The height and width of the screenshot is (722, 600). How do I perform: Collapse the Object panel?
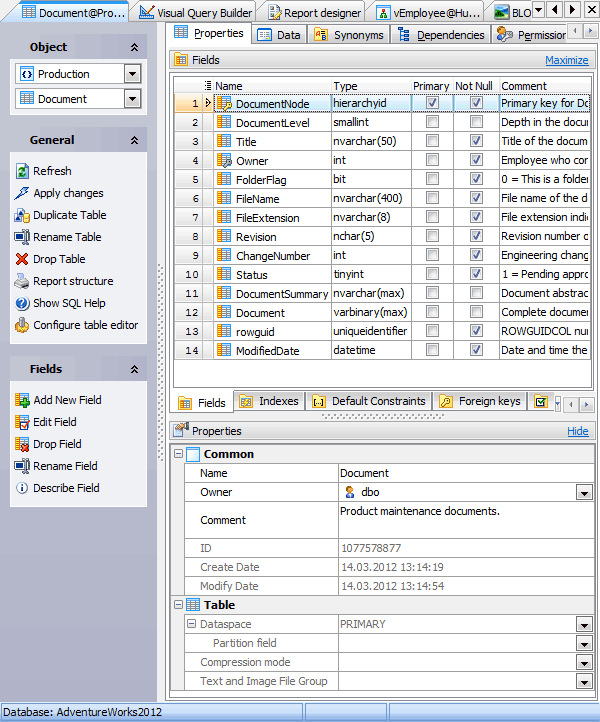[134, 47]
